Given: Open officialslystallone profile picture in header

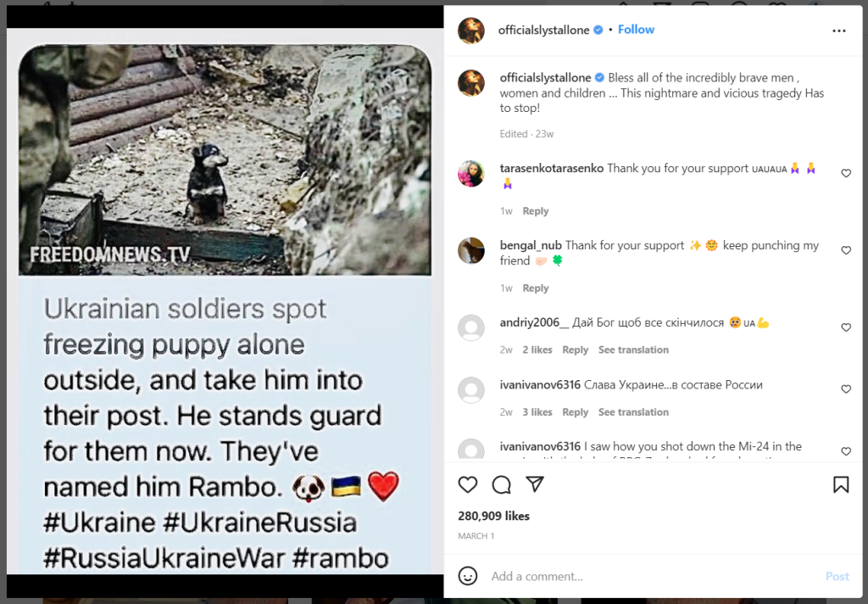Looking at the screenshot, I should pos(471,31).
